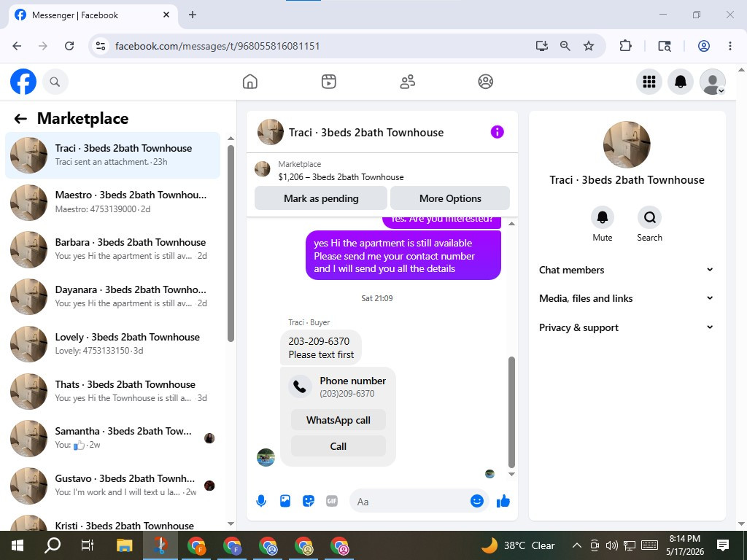View site information icon in address bar

pos(101,46)
